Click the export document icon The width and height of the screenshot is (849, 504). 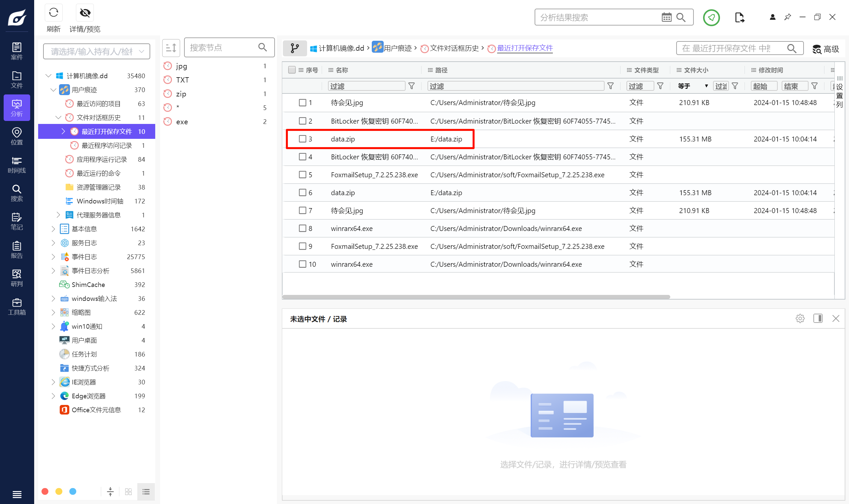coord(739,17)
